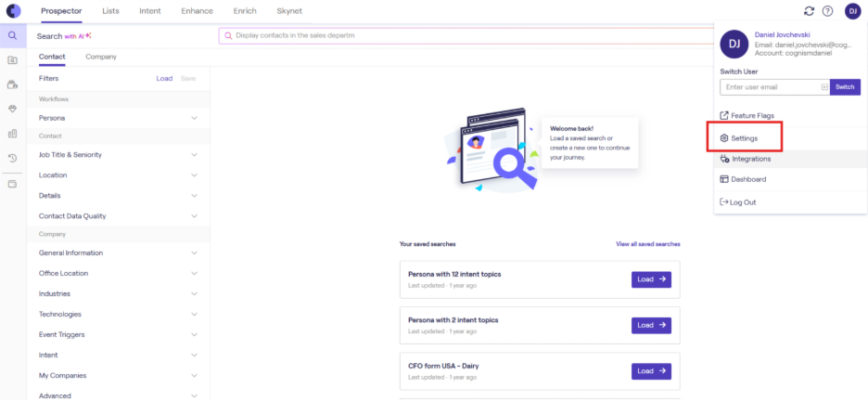
Task: Load saved filters via Load link
Action: coord(164,79)
